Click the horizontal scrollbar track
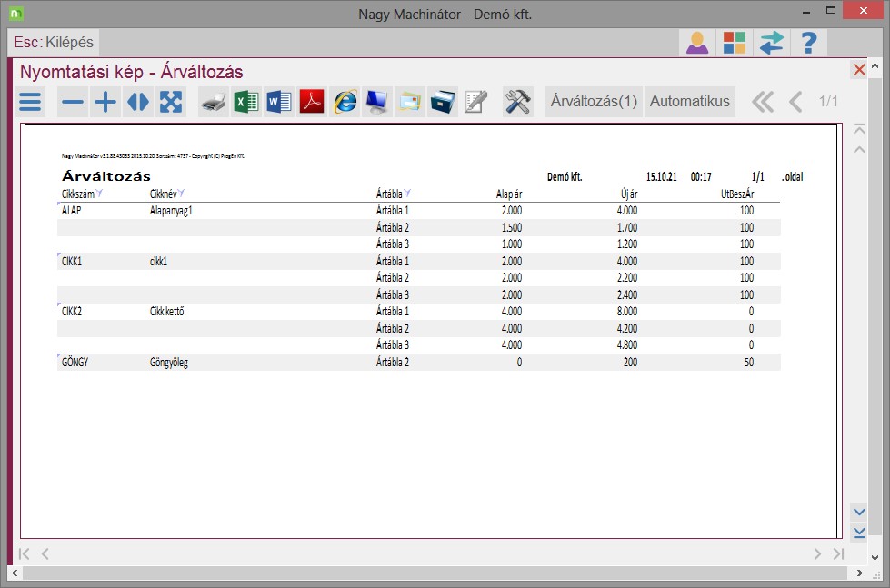 (x=435, y=573)
